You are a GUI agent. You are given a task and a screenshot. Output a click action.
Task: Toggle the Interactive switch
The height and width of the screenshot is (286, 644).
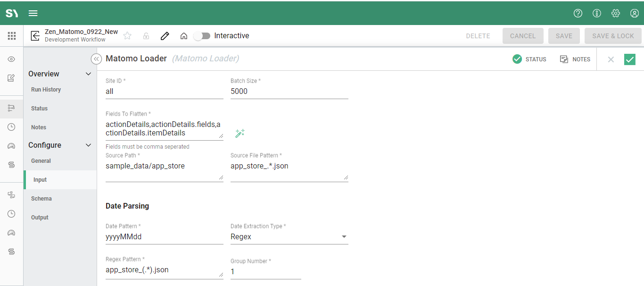[202, 36]
